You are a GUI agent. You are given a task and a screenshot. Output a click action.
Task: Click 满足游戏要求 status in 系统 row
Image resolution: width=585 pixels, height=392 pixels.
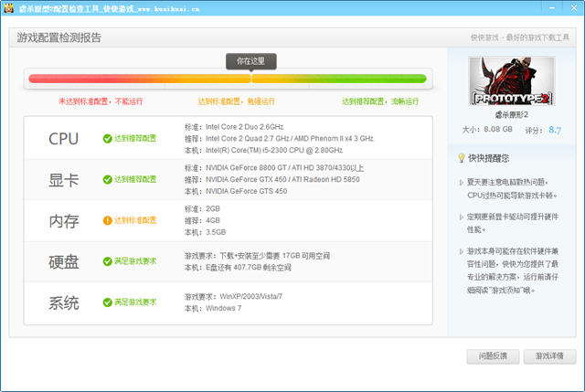tap(135, 302)
